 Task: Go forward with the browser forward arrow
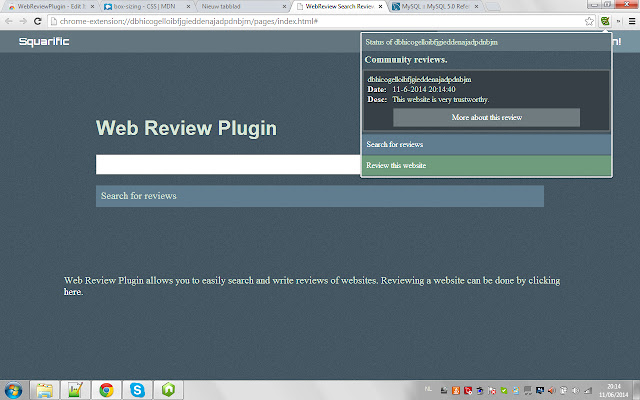coord(23,21)
